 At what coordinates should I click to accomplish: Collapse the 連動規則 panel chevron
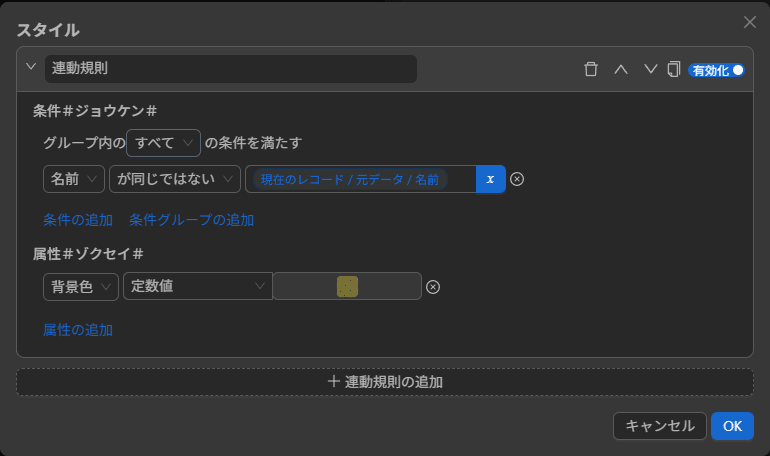click(31, 66)
